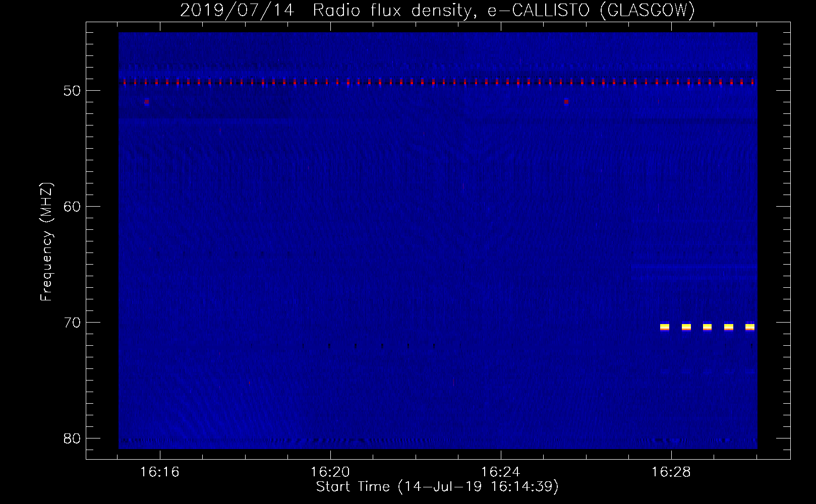The height and width of the screenshot is (504, 816).
Task: Click the red spot near 51 MHz at 16:15
Action: pyautogui.click(x=147, y=102)
